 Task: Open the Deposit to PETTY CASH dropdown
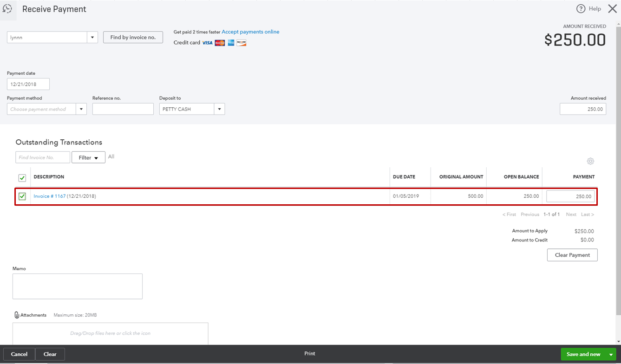[220, 109]
